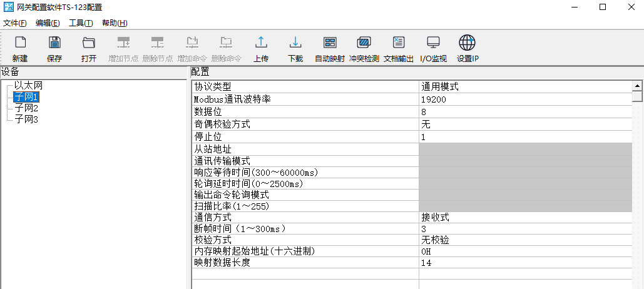Start 冲突检测 conflict detection
Screen dimensions: 644x289
364,43
